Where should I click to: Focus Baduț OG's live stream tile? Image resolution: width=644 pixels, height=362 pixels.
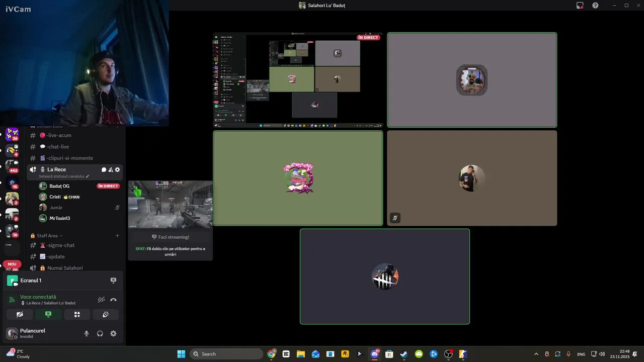(298, 80)
